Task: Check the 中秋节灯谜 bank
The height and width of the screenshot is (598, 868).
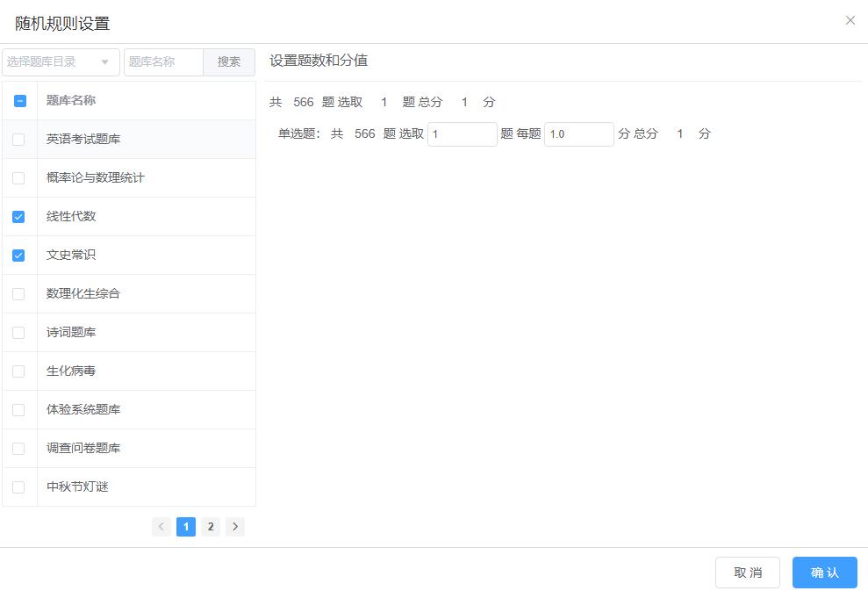Action: point(19,486)
